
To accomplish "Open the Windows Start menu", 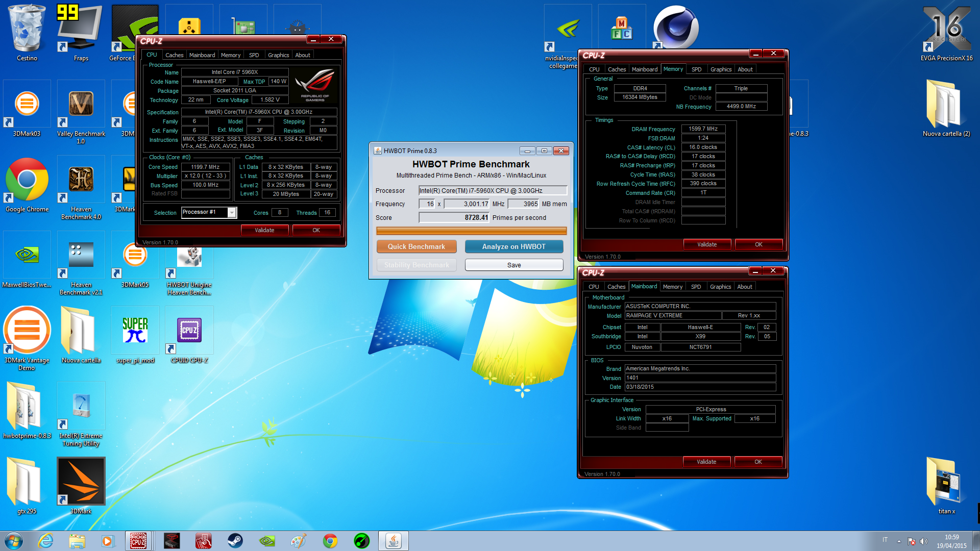I will [14, 541].
